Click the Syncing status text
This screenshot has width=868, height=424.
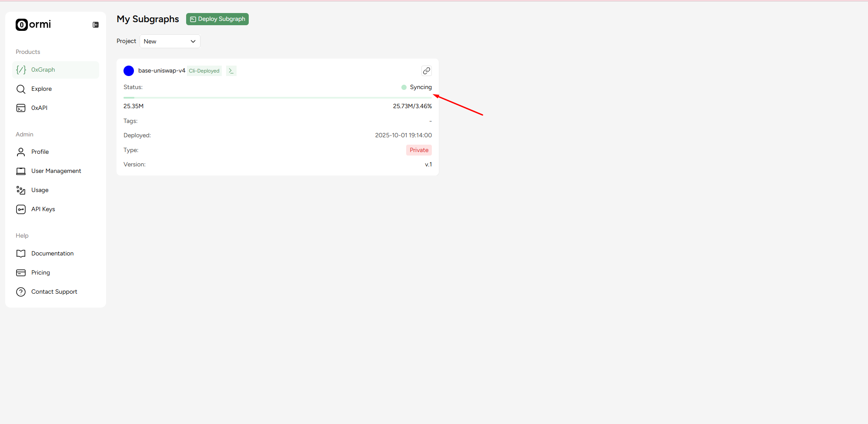point(421,87)
